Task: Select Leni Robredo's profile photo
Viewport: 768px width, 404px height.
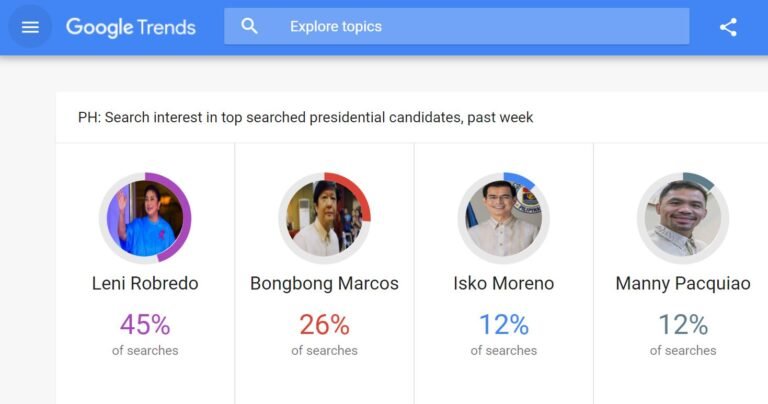Action: click(x=145, y=218)
